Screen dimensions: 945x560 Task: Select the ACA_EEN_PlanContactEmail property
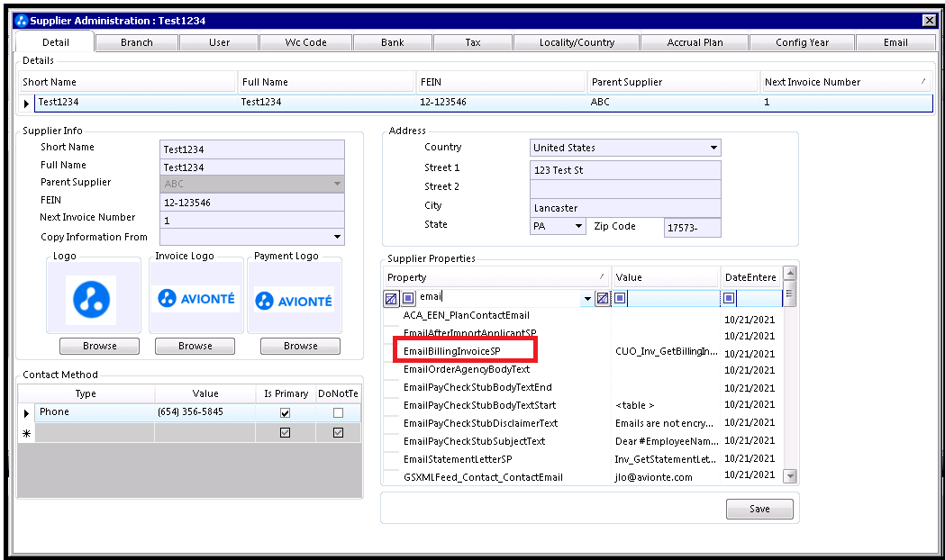click(466, 315)
